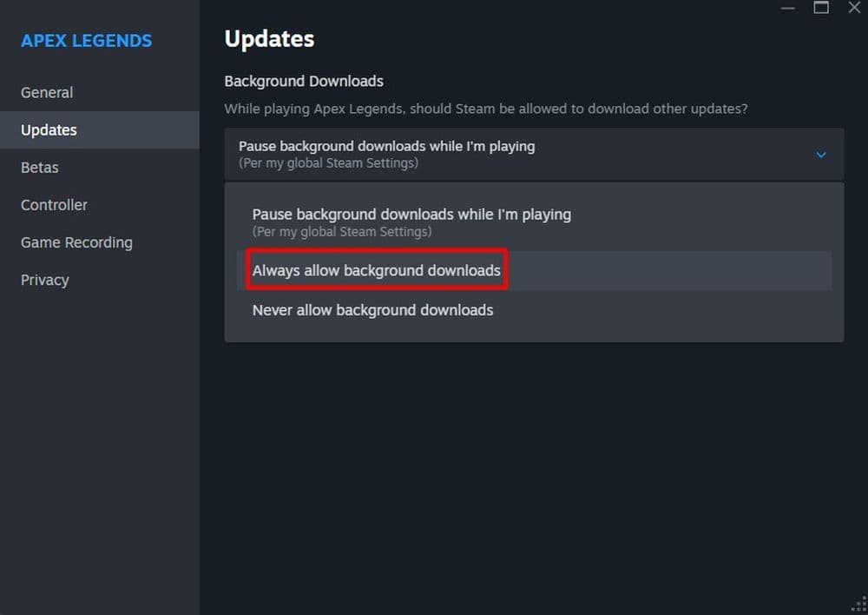This screenshot has width=868, height=615.
Task: Minimize the settings window
Action: pos(787,8)
